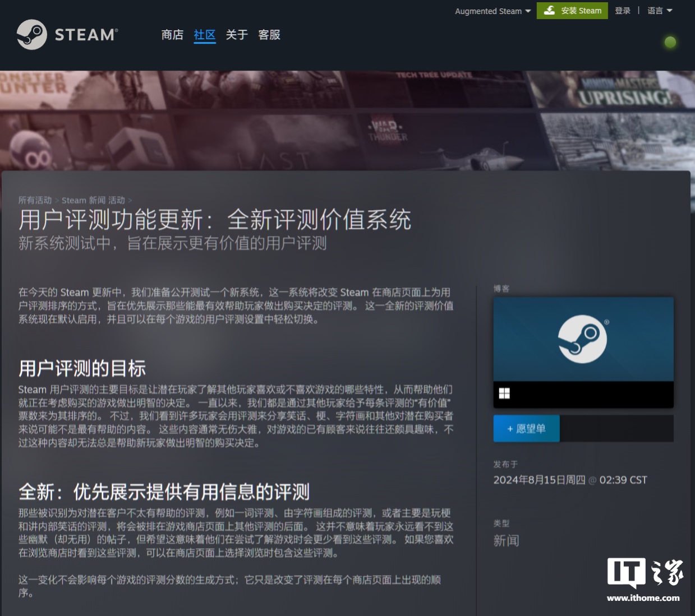The width and height of the screenshot is (695, 616).
Task: Click the Steam logo in the header
Action: point(67,35)
